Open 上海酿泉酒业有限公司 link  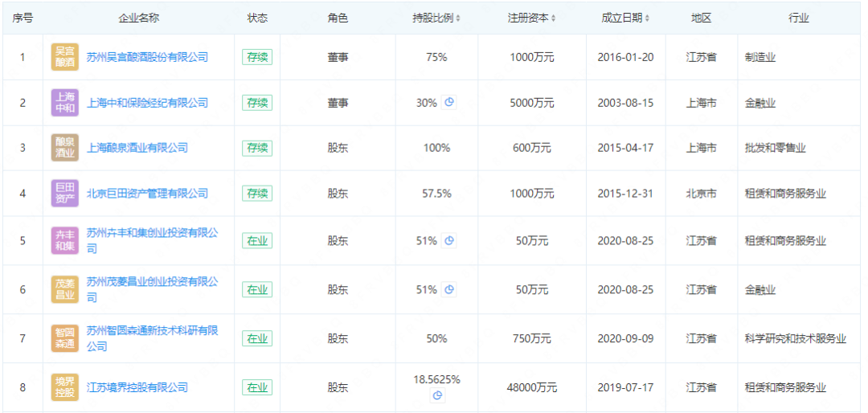(x=137, y=148)
